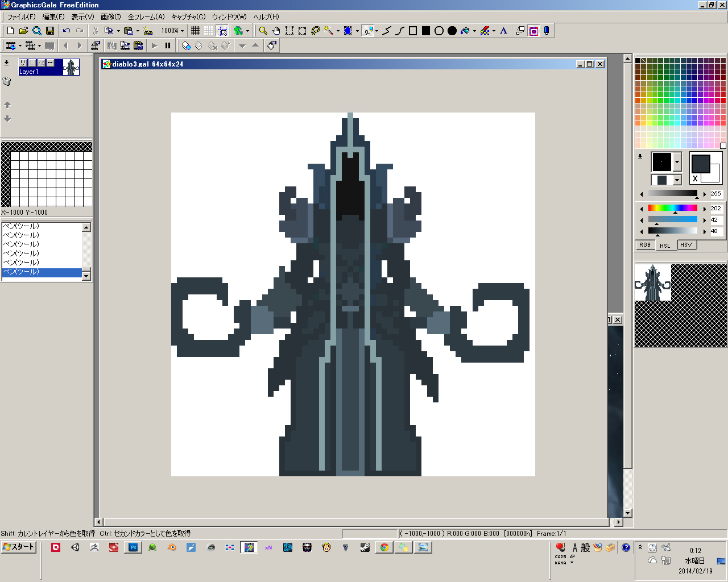Click the hue rainbow slider
This screenshot has width=728, height=582.
(x=672, y=208)
